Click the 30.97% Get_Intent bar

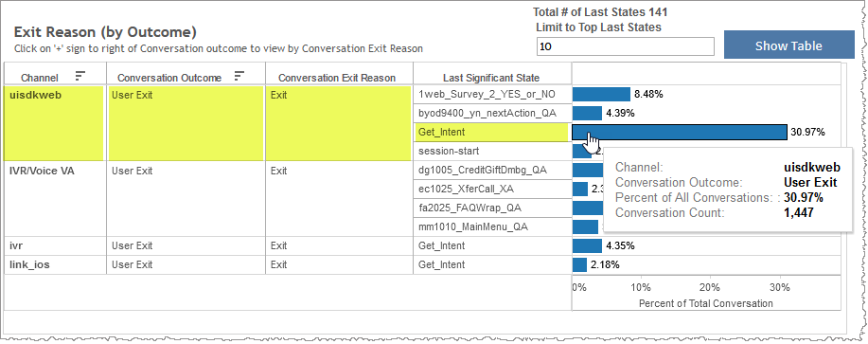coord(680,132)
